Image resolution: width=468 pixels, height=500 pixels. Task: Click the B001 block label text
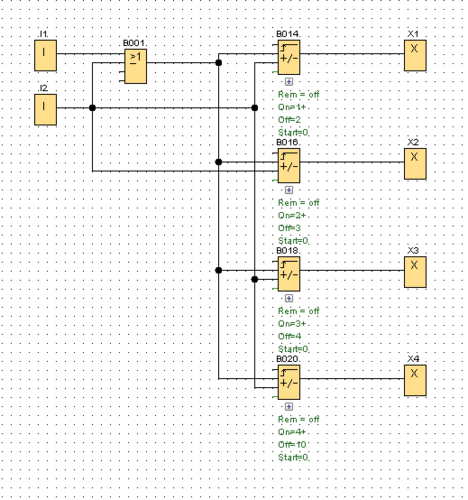tap(134, 43)
